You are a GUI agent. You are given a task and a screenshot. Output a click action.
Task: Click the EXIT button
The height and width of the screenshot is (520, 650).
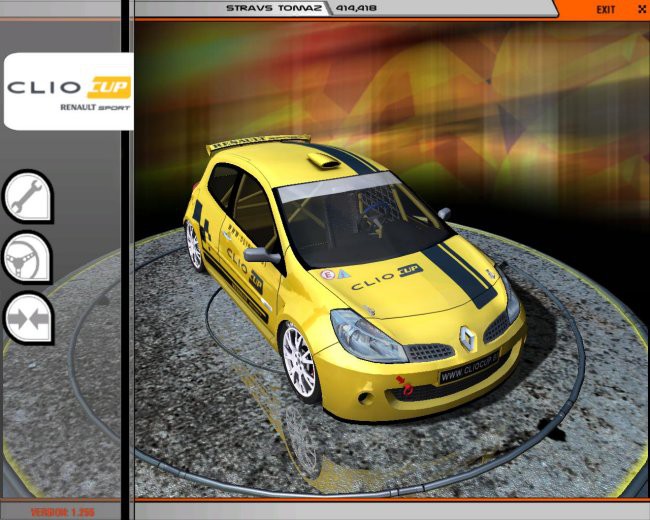pyautogui.click(x=606, y=10)
